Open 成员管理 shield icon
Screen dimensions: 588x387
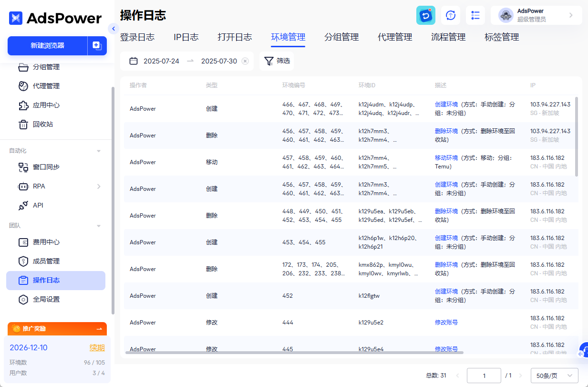pos(23,261)
